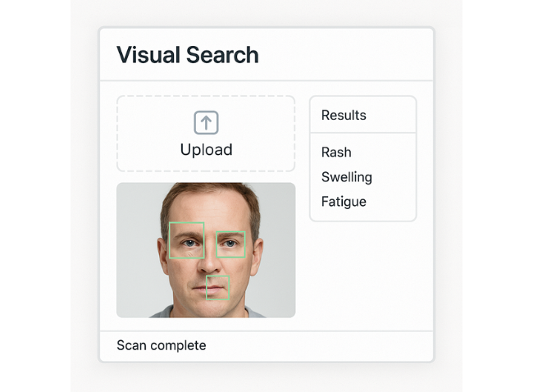Click the Visual Search heading
The image size is (533, 392).
click(188, 54)
